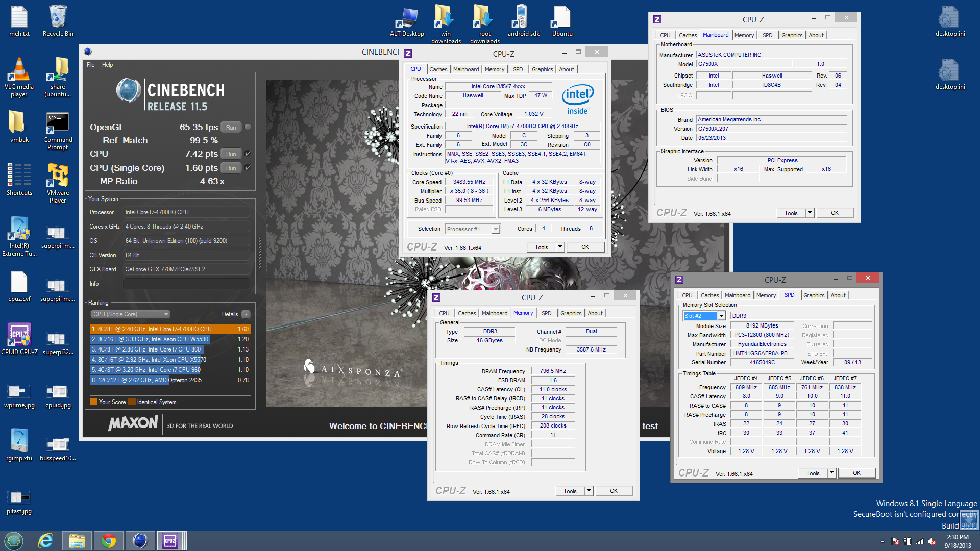The height and width of the screenshot is (551, 980).
Task: Open Tools dropdown arrow in CPU-Z CPU window
Action: coord(560,247)
